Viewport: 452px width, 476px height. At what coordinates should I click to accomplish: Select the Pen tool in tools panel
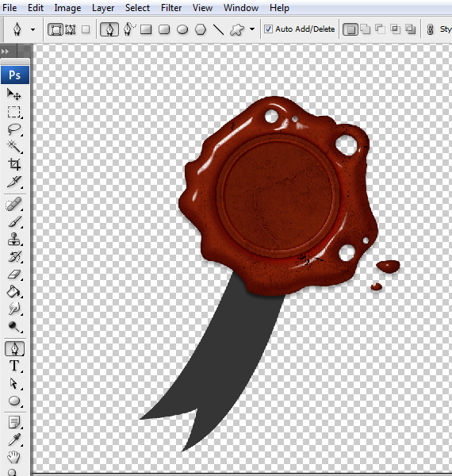coord(14,348)
